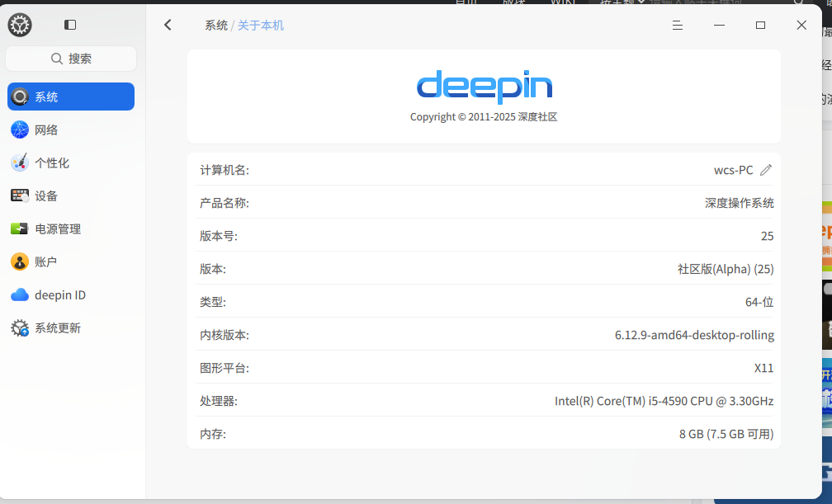The height and width of the screenshot is (504, 832).
Task: Open deepin ID settings
Action: click(71, 295)
